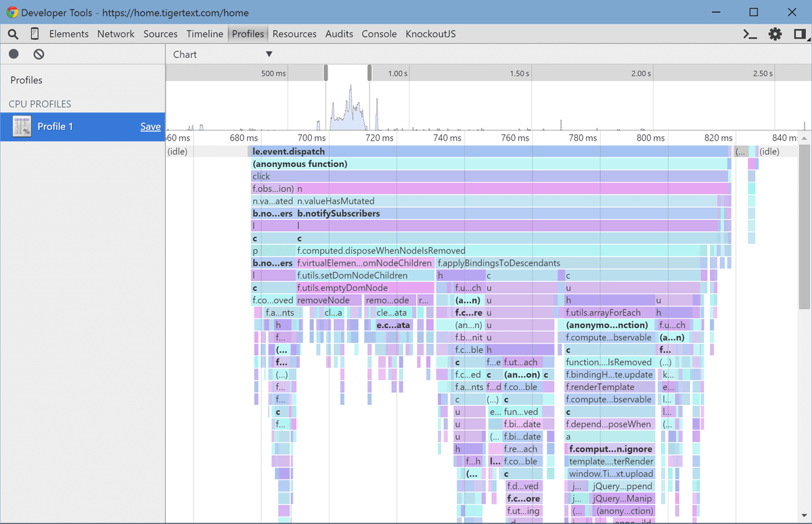Select the f.utils.emptyDomNode bar
The height and width of the screenshot is (524, 812).
tap(365, 287)
